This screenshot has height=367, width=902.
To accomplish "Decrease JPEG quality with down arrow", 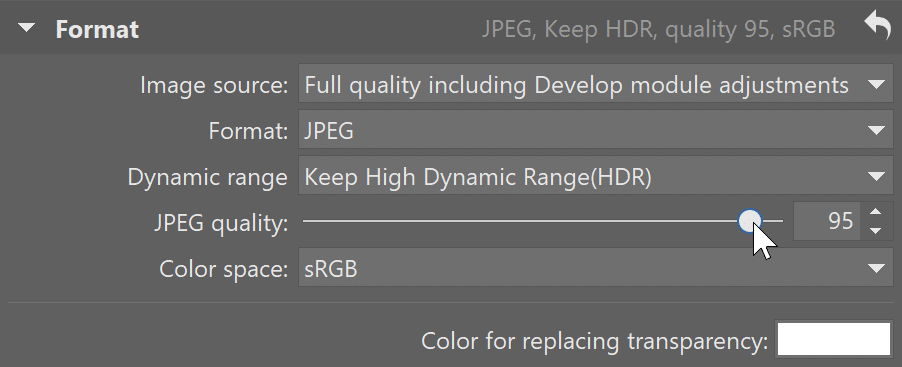I will (876, 231).
